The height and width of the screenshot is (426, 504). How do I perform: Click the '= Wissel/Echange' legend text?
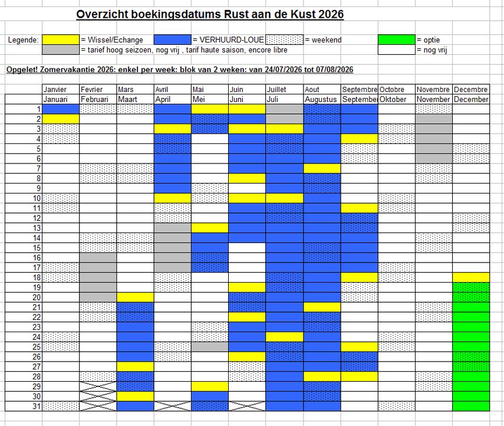click(x=112, y=40)
